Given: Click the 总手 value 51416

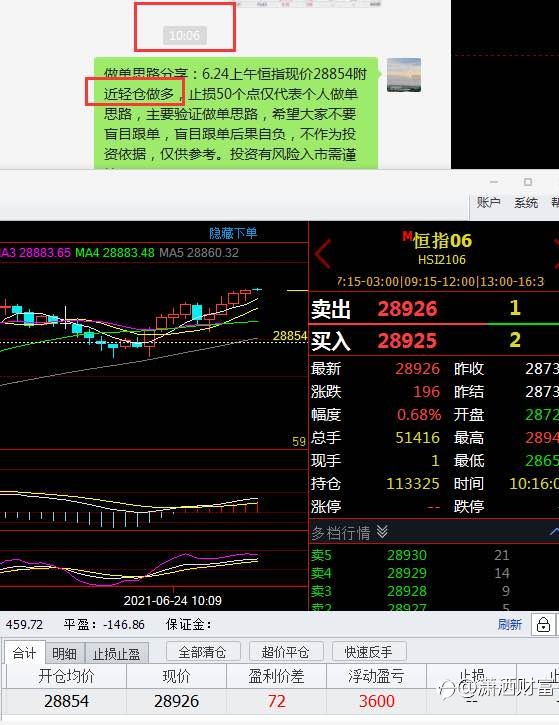Looking at the screenshot, I should click(x=417, y=437).
